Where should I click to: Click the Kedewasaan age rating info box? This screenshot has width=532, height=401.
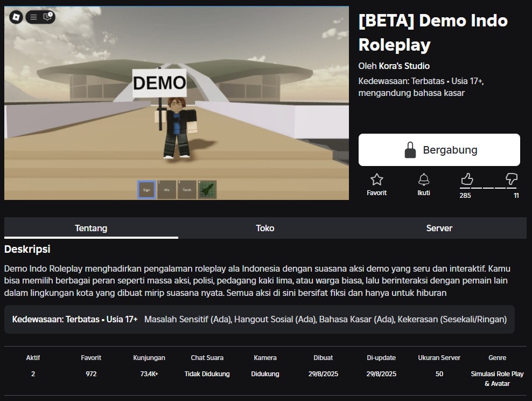point(259,319)
